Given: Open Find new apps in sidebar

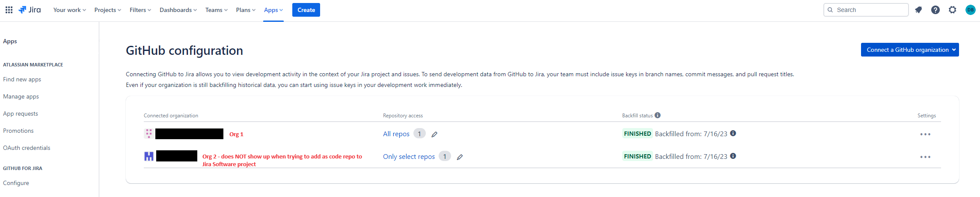Looking at the screenshot, I should (22, 79).
